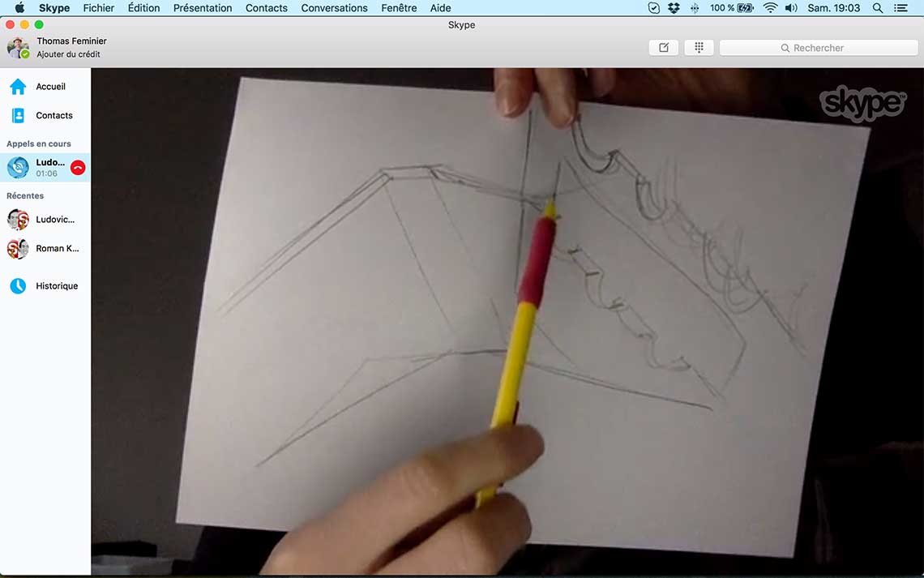Viewport: 924px width, 578px height.
Task: Open Spotlight search magnifier
Action: tap(878, 7)
